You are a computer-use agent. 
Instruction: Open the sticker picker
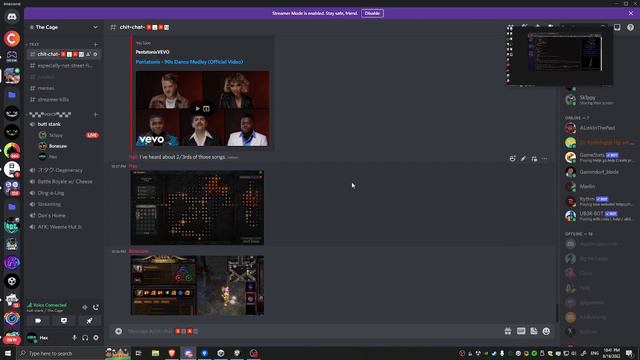pyautogui.click(x=534, y=331)
